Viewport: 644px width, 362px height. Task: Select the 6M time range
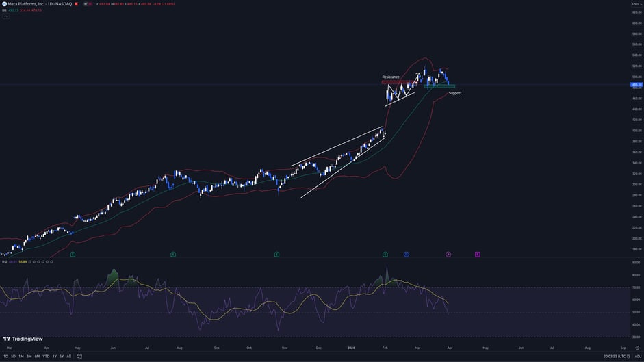click(x=37, y=357)
